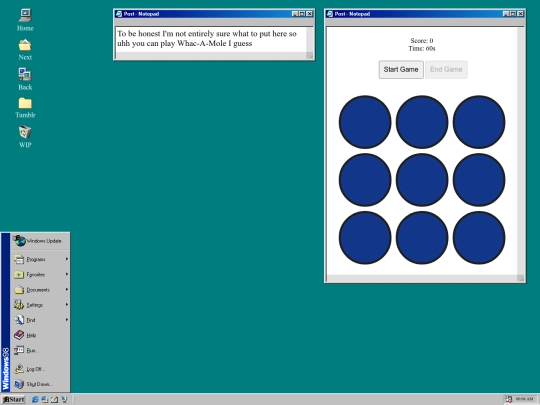Image resolution: width=540 pixels, height=405 pixels.
Task: Click the Notepad icon in game window title bar
Action: pyautogui.click(x=330, y=14)
